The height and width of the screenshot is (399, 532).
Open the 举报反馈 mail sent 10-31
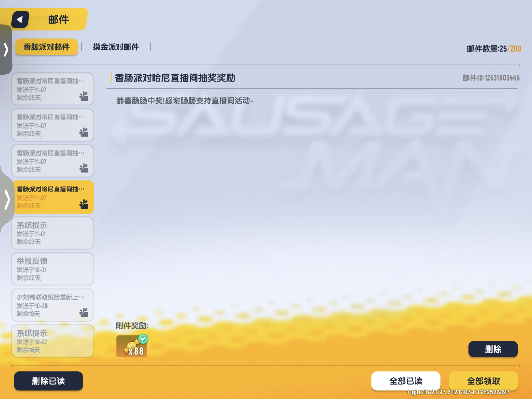click(x=52, y=269)
